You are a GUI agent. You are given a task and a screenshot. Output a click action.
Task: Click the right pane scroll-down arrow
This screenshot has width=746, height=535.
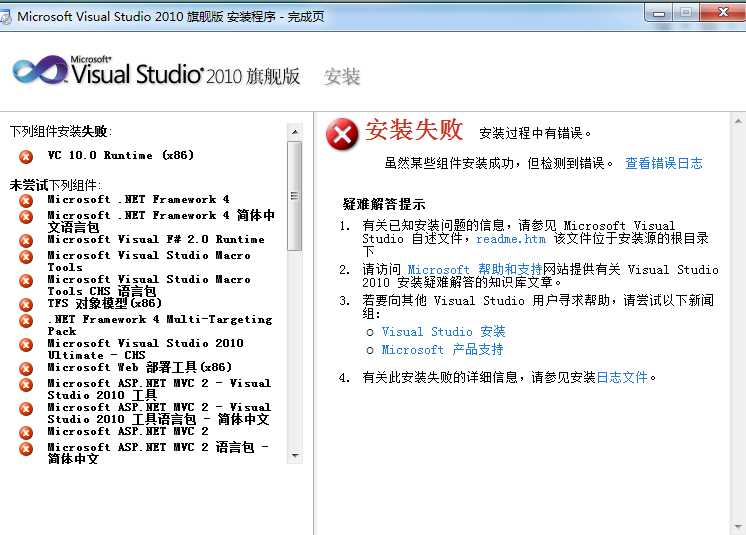coord(738,527)
